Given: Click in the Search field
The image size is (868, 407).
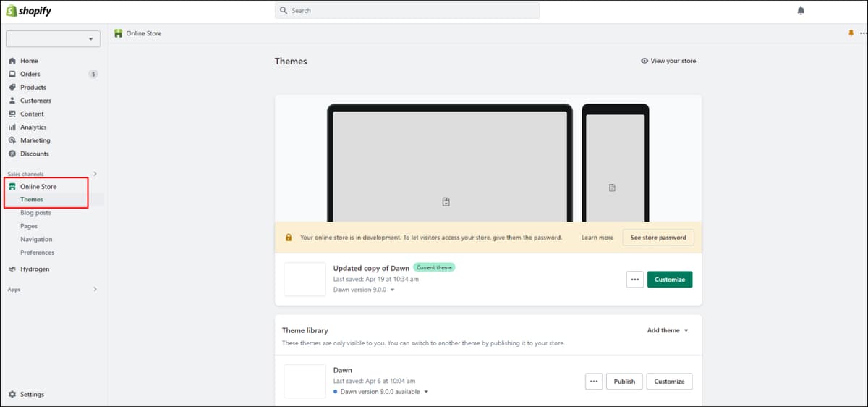Looking at the screenshot, I should click(407, 10).
